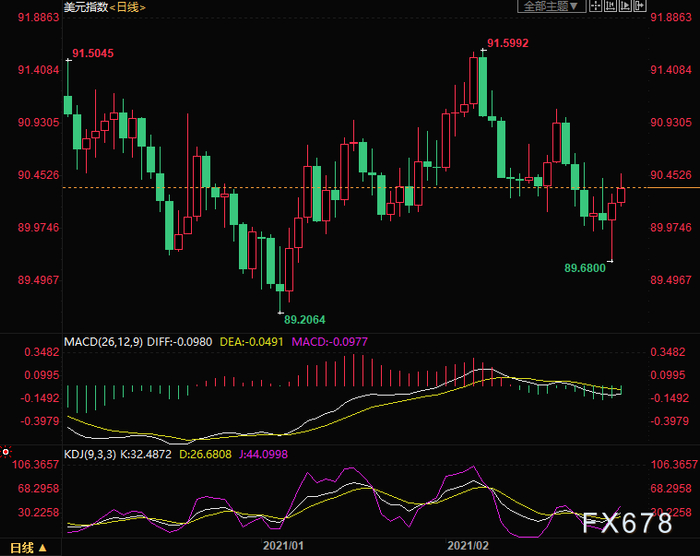Open the 日线 period selector at bottom-left
Image resolution: width=700 pixels, height=556 pixels.
[29, 548]
